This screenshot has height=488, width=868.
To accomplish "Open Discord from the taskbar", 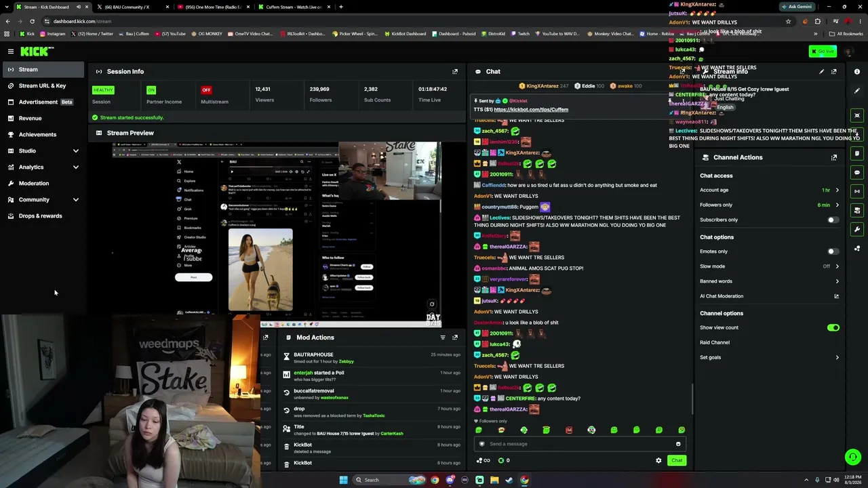I will click(x=450, y=480).
